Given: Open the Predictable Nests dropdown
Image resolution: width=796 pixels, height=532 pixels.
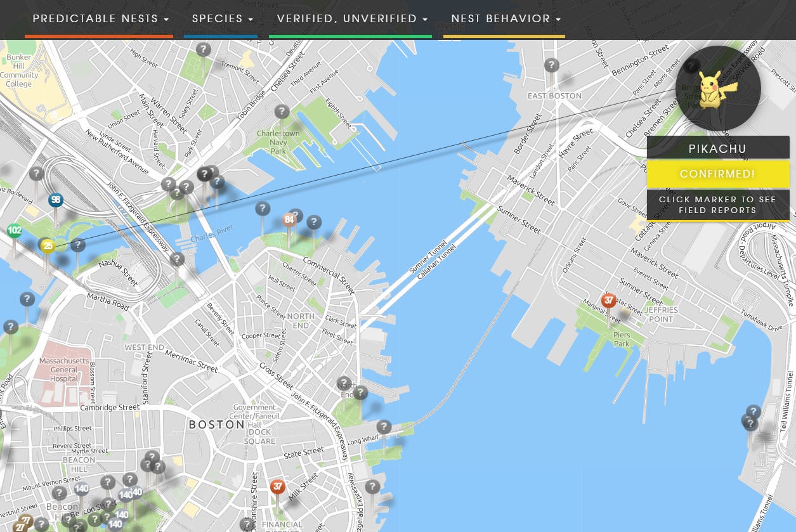Looking at the screenshot, I should click(100, 19).
